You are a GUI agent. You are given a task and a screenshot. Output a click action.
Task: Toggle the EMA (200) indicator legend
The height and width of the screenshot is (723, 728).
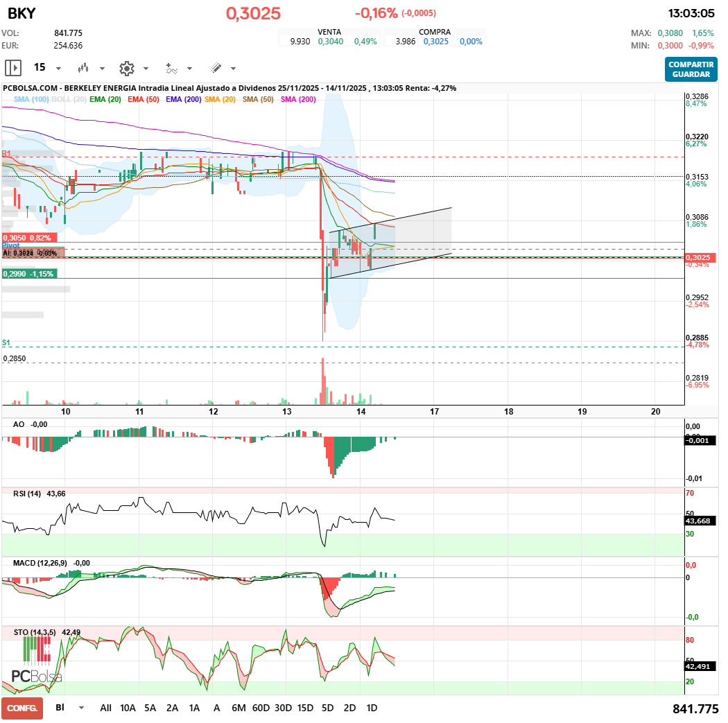tap(184, 99)
